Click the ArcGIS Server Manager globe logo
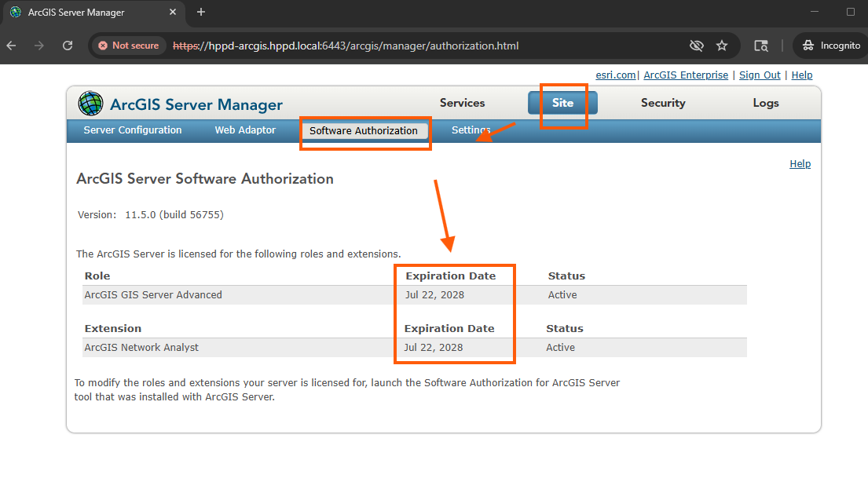The image size is (868, 482). (90, 103)
